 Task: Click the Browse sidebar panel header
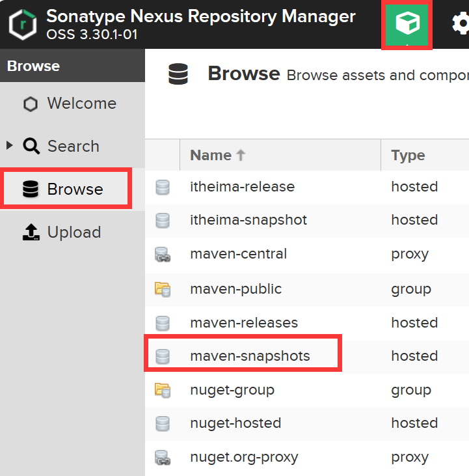[x=72, y=66]
